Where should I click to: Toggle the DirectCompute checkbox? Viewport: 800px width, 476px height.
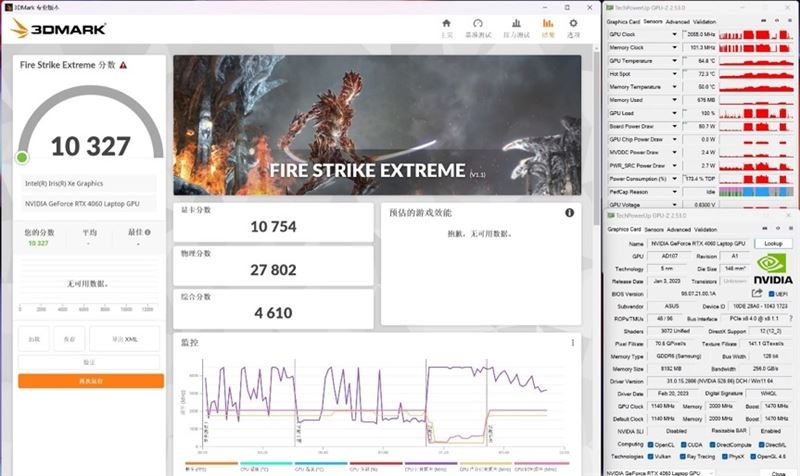coord(712,445)
